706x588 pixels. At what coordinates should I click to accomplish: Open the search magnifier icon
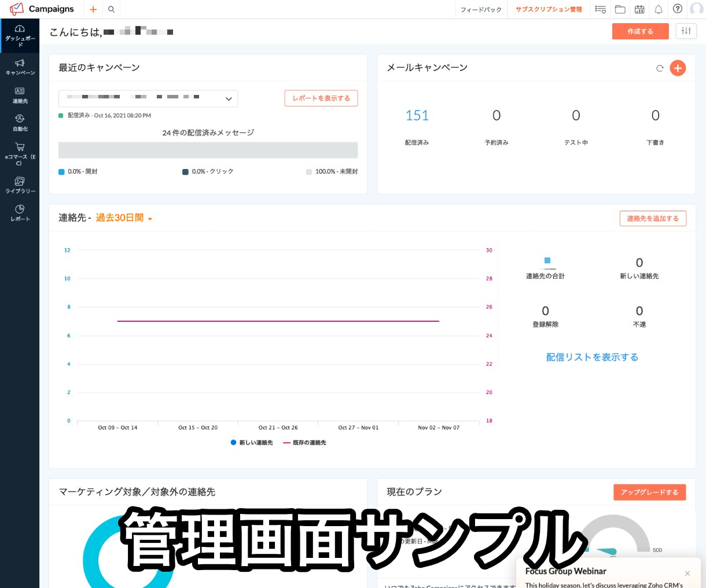pos(111,9)
